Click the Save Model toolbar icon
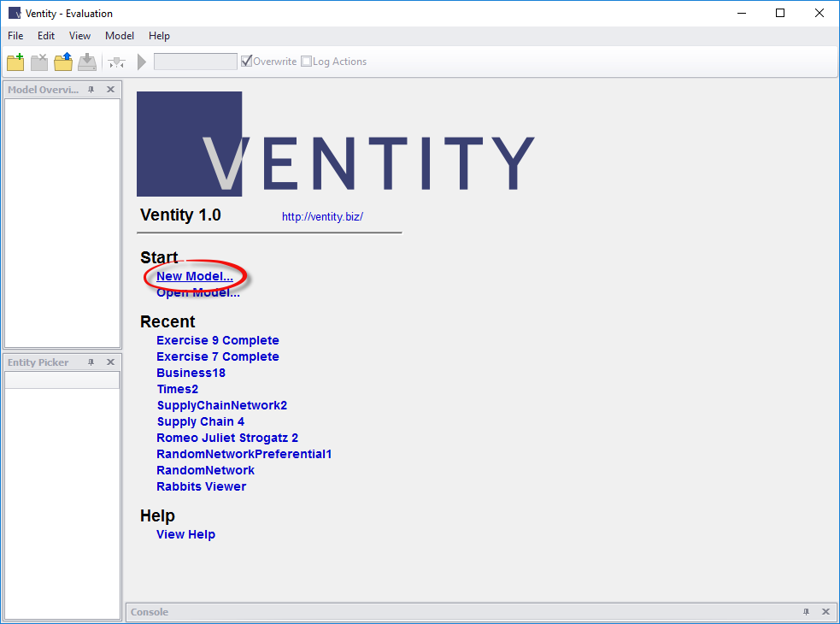 tap(87, 62)
